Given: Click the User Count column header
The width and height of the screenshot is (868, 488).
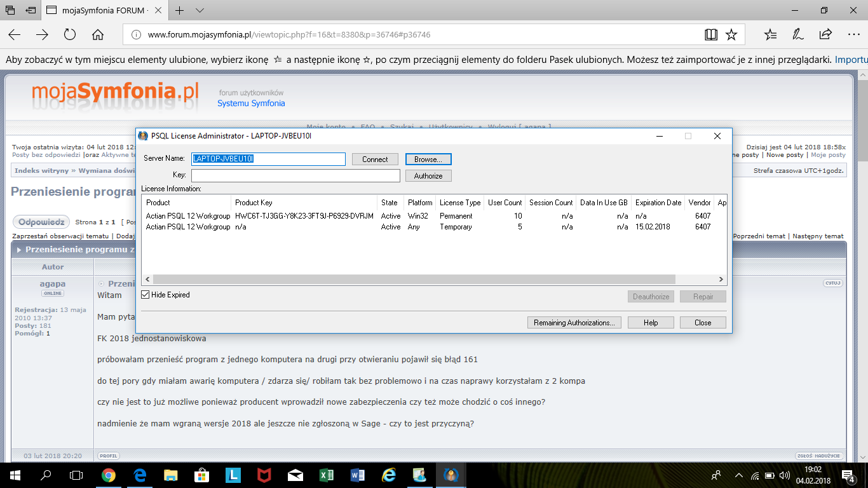Looking at the screenshot, I should coord(505,203).
